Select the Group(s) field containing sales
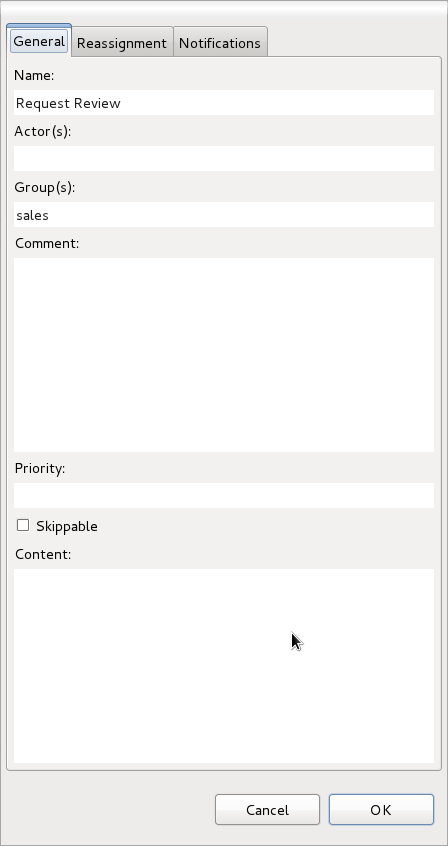Image resolution: width=448 pixels, height=846 pixels. click(223, 215)
